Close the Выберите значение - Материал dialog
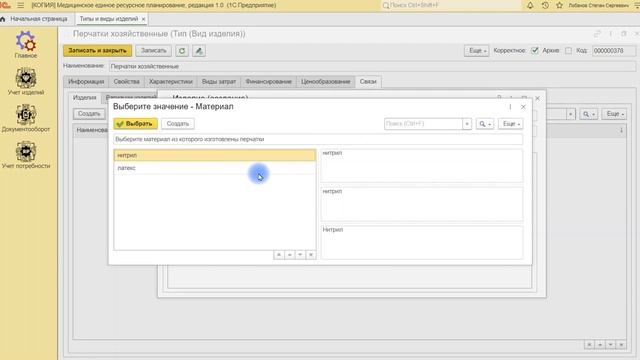Image resolution: width=640 pixels, height=360 pixels. [523, 107]
